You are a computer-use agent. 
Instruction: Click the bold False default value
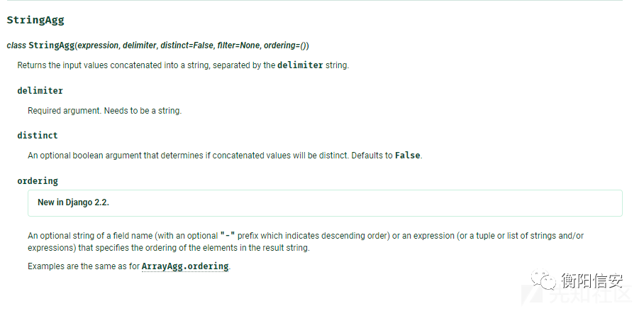pos(407,156)
